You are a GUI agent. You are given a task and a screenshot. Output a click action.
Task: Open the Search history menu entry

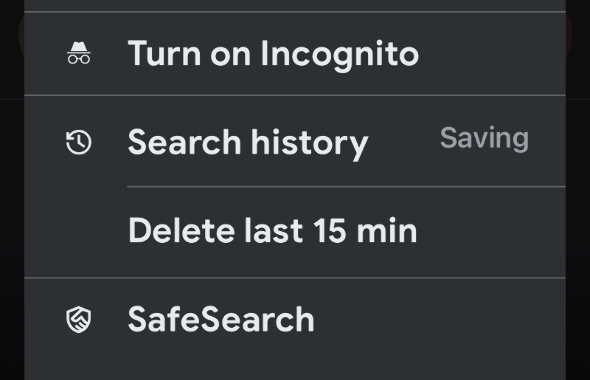295,141
